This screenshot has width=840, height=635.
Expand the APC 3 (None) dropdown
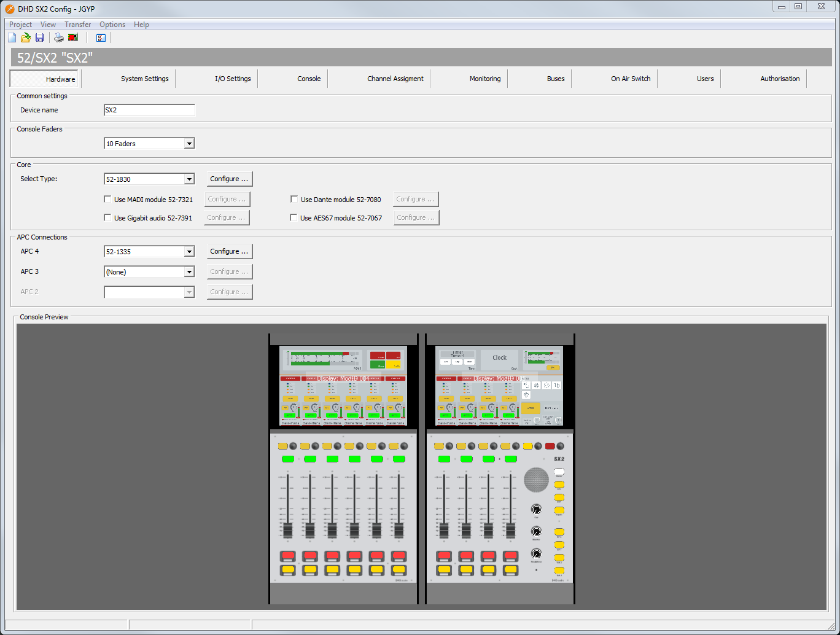(x=189, y=272)
